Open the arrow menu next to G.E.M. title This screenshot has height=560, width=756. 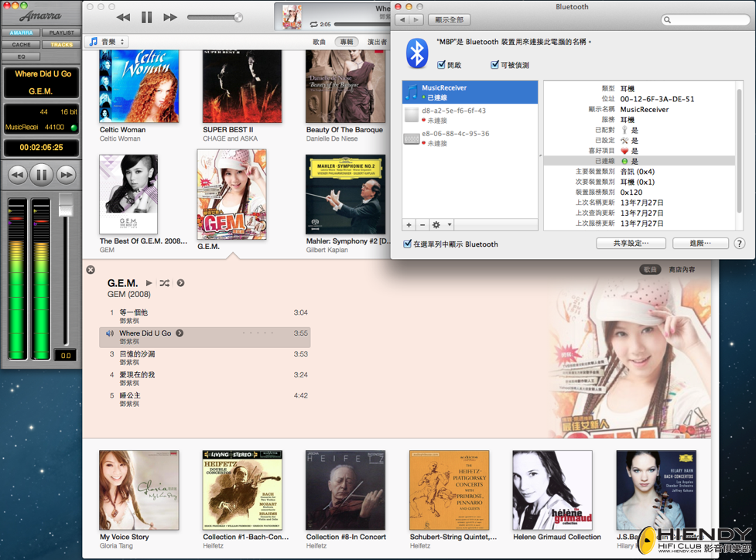[x=180, y=283]
